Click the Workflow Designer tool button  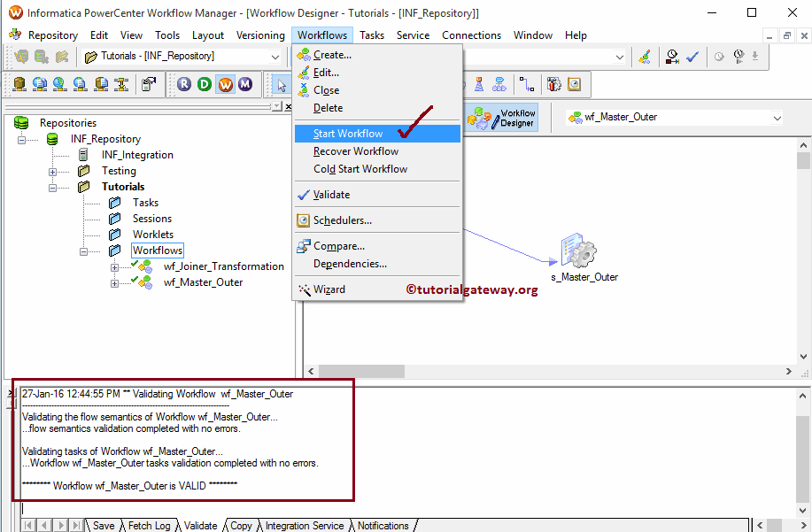[x=501, y=118]
